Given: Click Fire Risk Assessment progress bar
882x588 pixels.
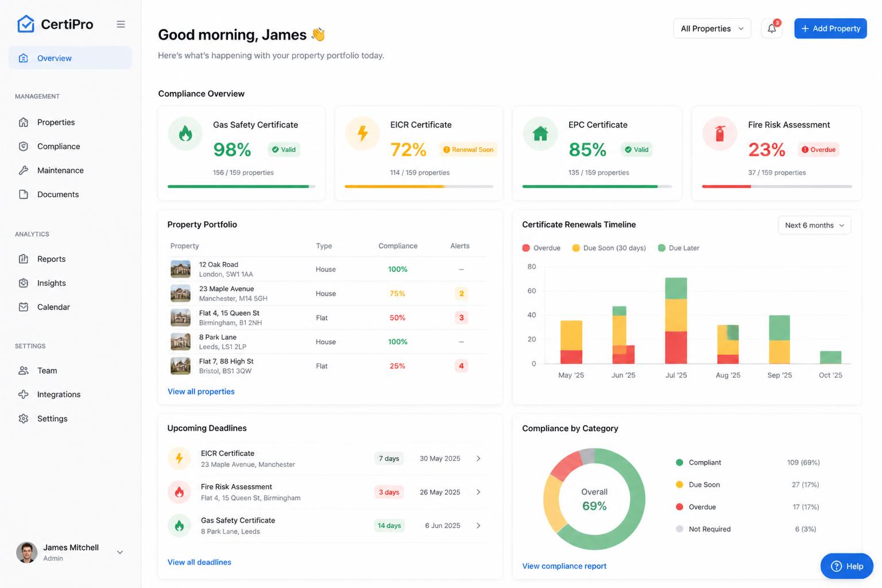Looking at the screenshot, I should (x=777, y=187).
